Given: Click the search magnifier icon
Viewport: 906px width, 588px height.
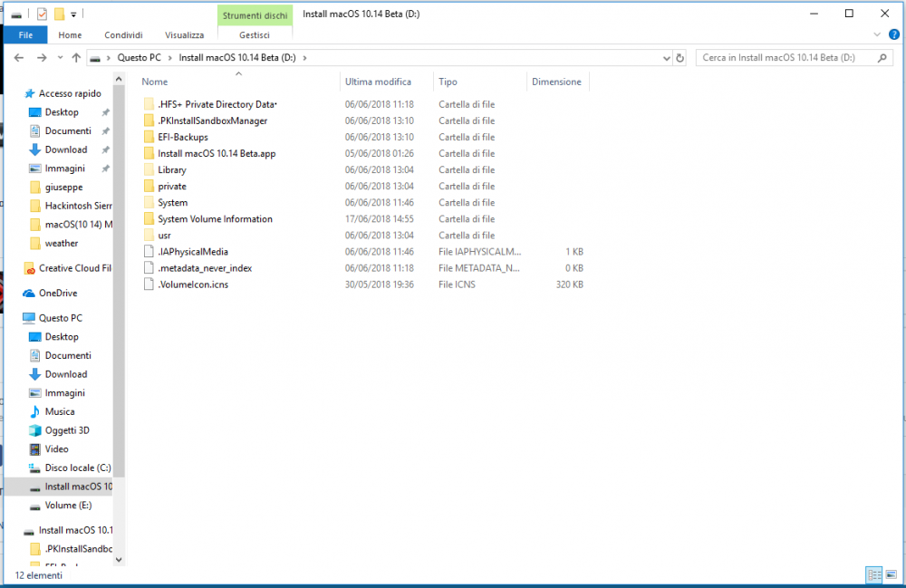Looking at the screenshot, I should (x=882, y=58).
